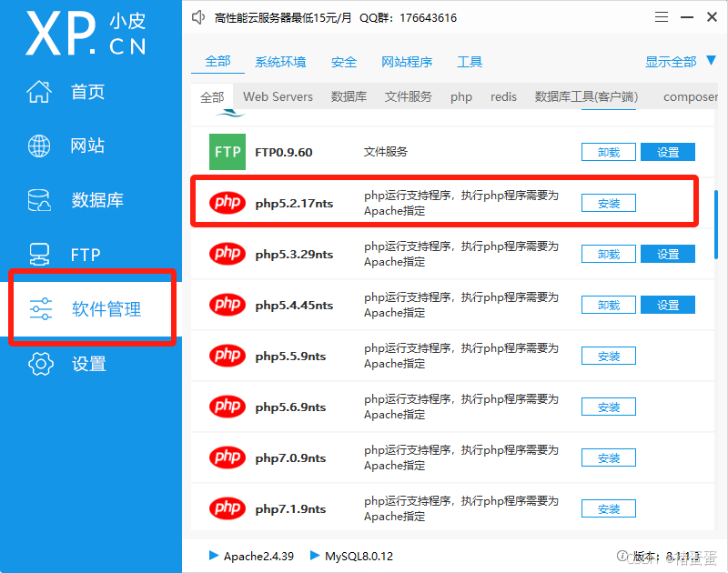Open the FTP sidebar section

point(64,255)
